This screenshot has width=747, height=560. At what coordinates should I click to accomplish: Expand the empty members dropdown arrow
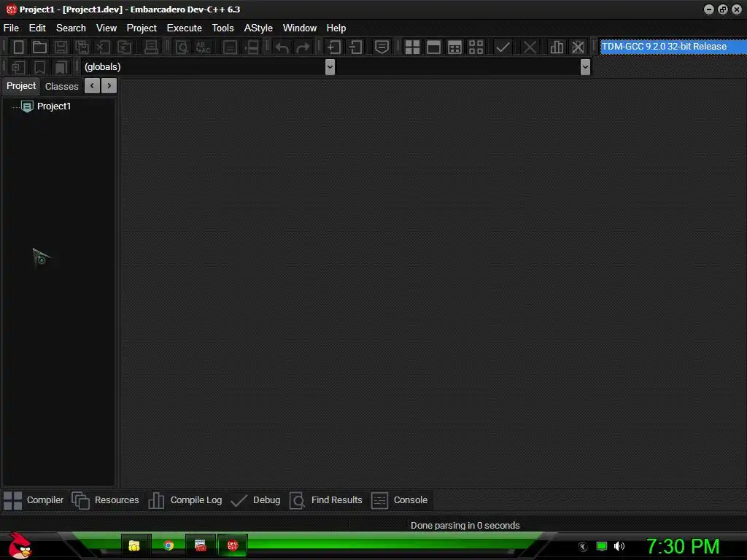coord(586,67)
